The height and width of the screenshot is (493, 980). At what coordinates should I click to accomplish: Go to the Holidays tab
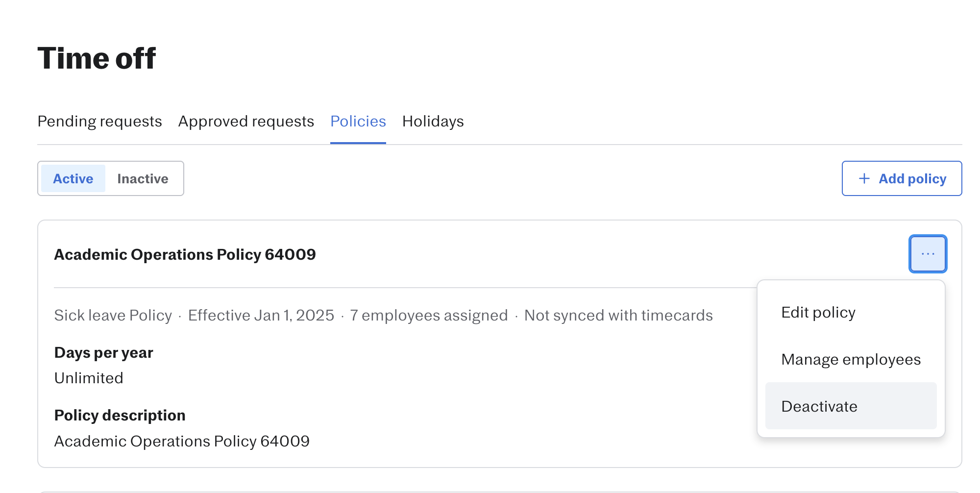433,121
